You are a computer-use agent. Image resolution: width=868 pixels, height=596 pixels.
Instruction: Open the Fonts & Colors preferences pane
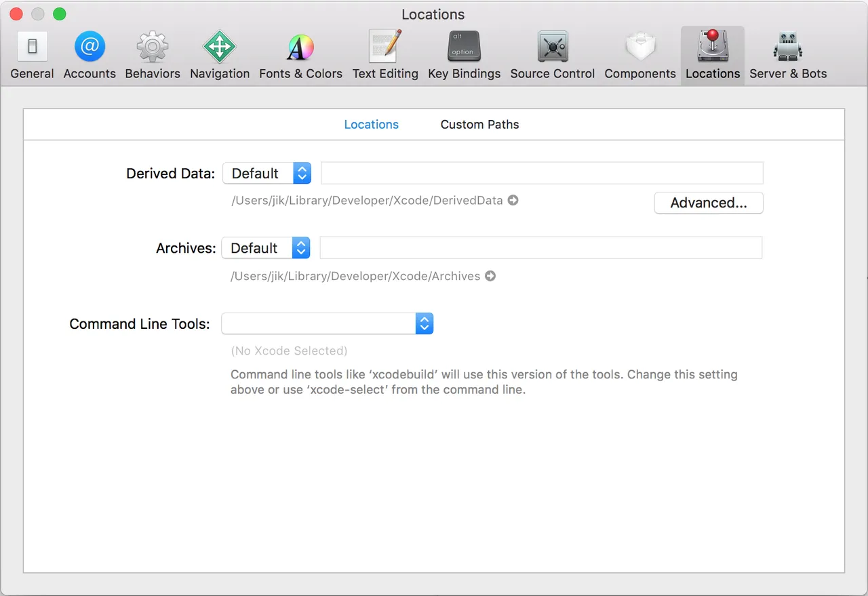[300, 56]
